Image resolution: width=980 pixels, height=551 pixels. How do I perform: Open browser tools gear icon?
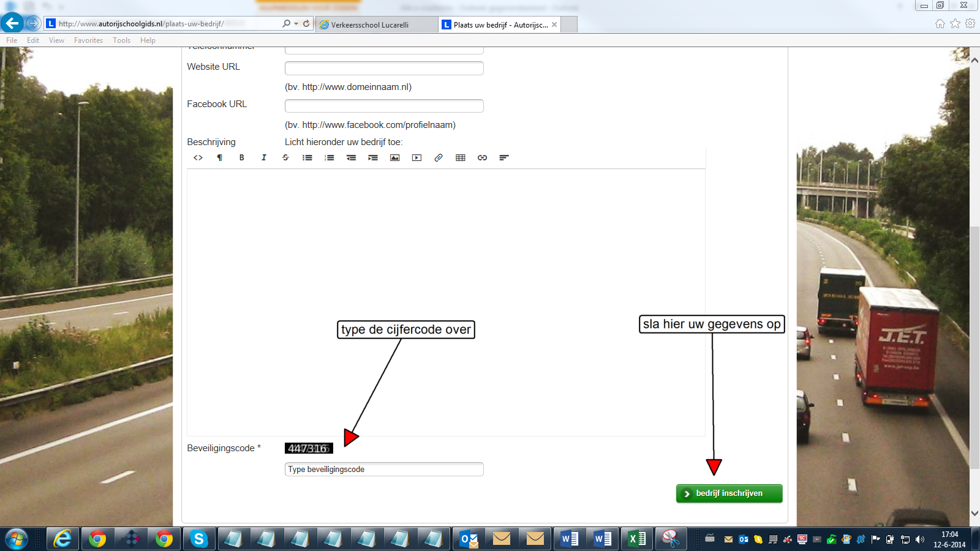(970, 23)
